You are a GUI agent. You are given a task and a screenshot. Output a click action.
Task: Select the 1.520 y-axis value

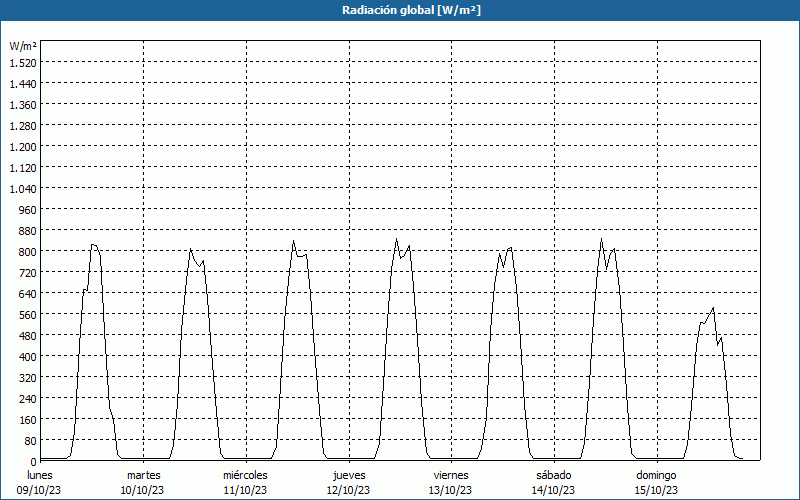(x=23, y=63)
